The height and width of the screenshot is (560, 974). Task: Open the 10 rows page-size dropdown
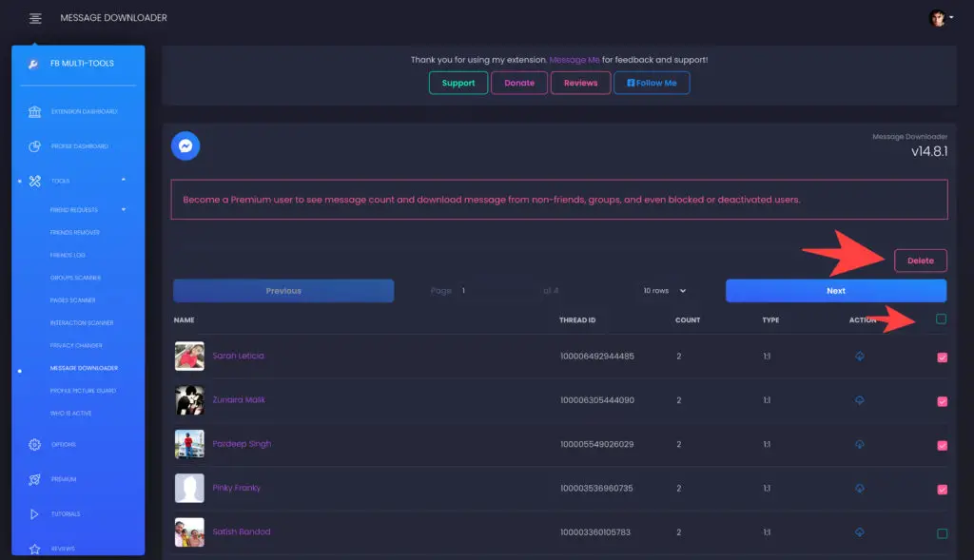tap(664, 291)
